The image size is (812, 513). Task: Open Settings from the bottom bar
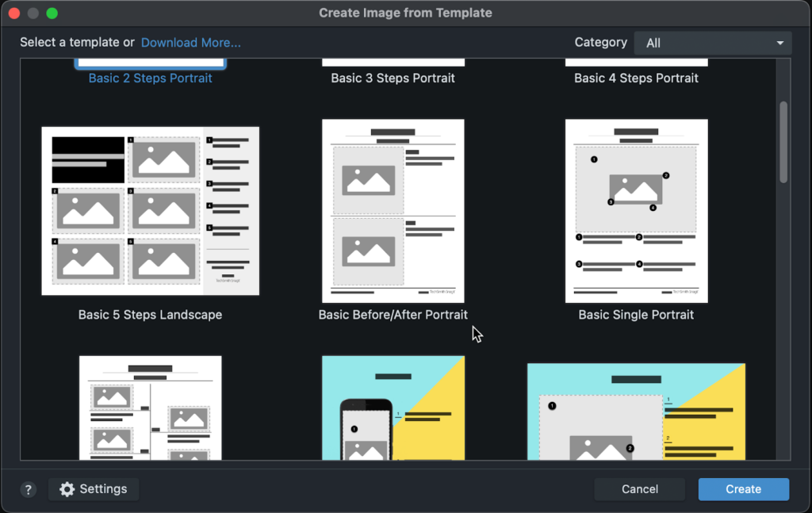(94, 489)
